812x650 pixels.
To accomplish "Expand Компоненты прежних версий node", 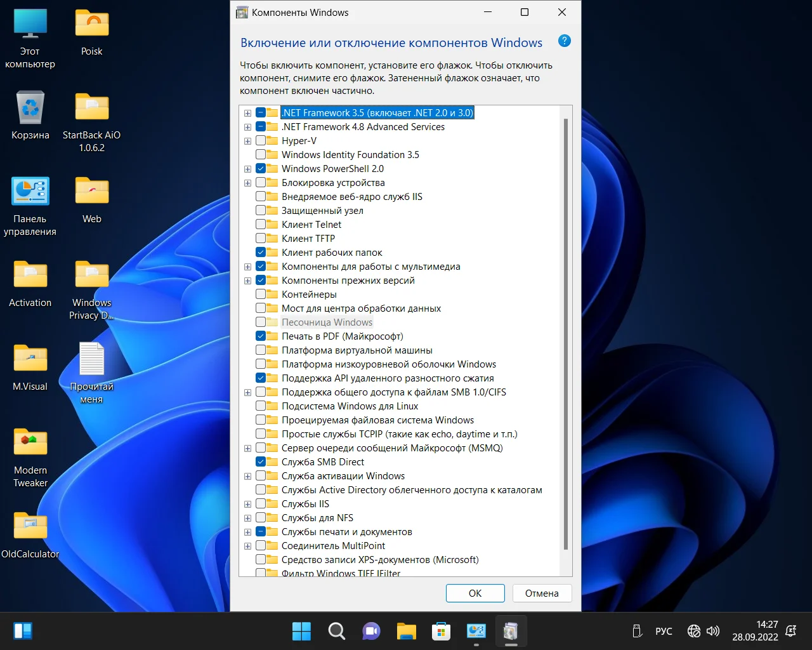I will point(248,281).
